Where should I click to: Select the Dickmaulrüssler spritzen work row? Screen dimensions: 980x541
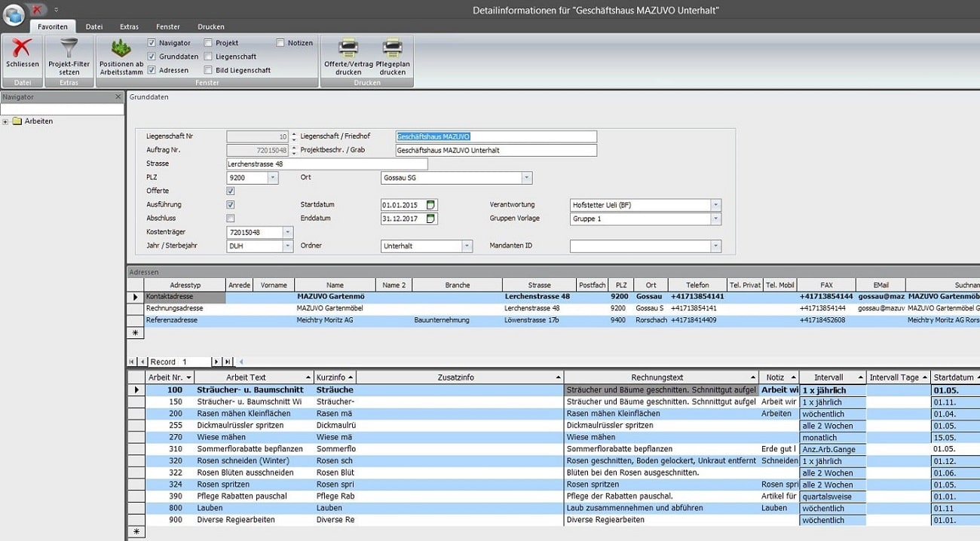554,426
